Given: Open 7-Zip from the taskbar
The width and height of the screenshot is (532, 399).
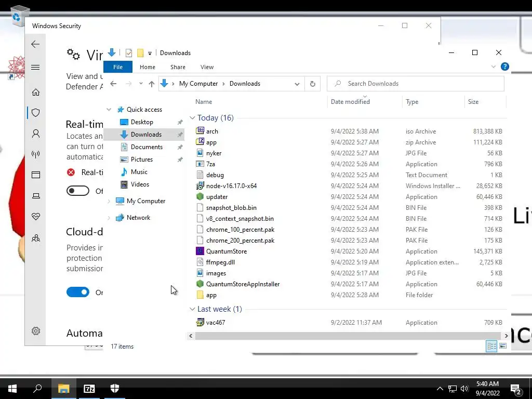Looking at the screenshot, I should (x=89, y=389).
